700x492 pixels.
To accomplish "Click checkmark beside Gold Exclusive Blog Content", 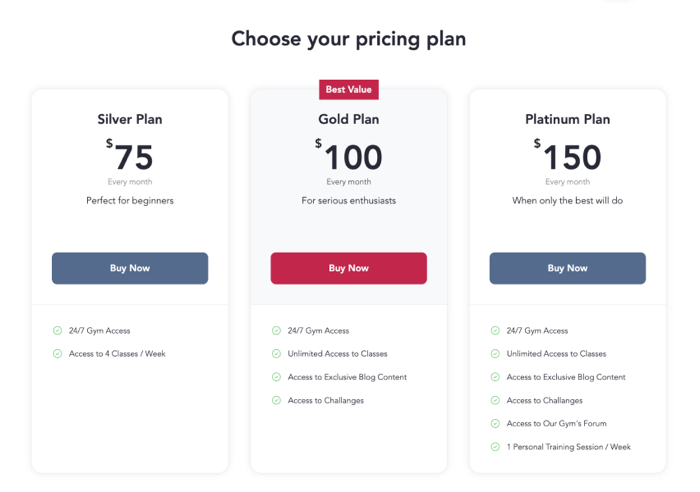I will coord(277,377).
